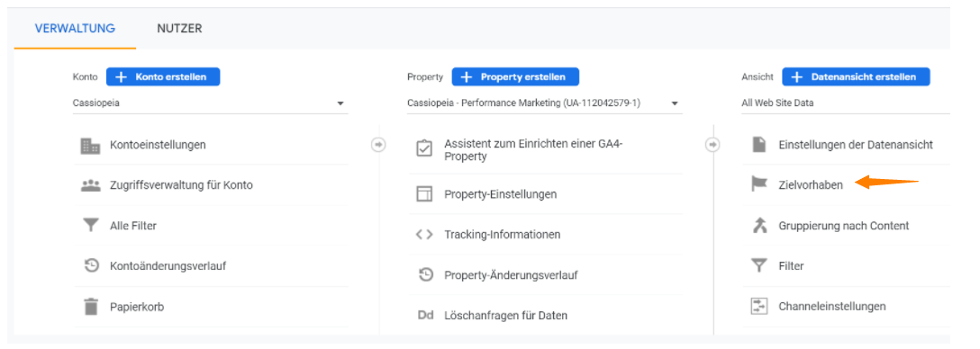Open the All Web Site Data dropdown
The image size is (980, 349).
click(x=846, y=103)
